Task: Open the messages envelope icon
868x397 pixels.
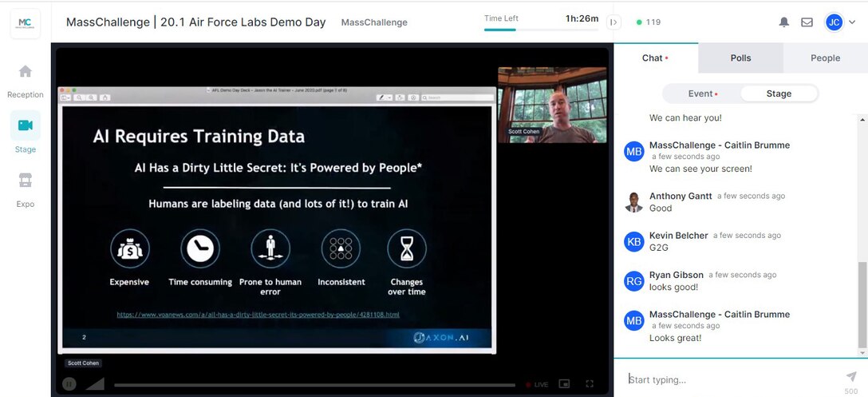Action: tap(807, 22)
